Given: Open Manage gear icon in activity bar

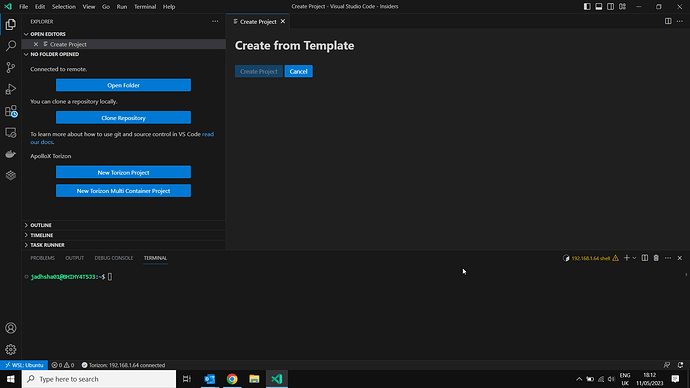Looking at the screenshot, I should (x=11, y=349).
